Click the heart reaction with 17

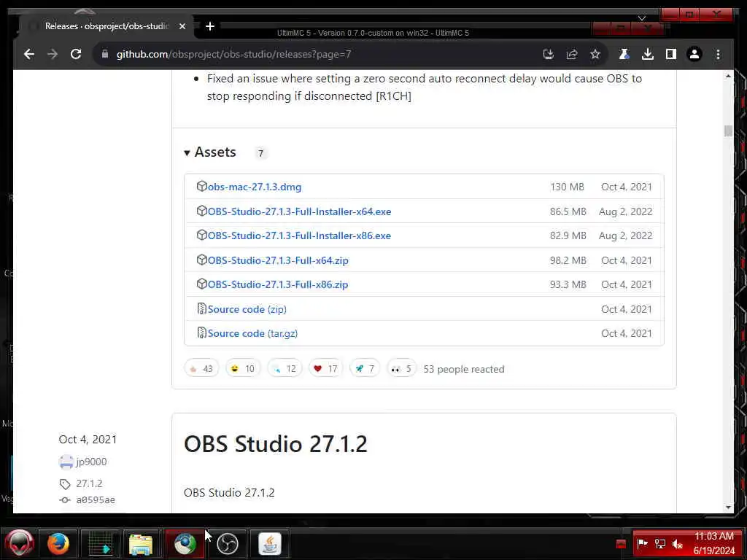pos(326,368)
